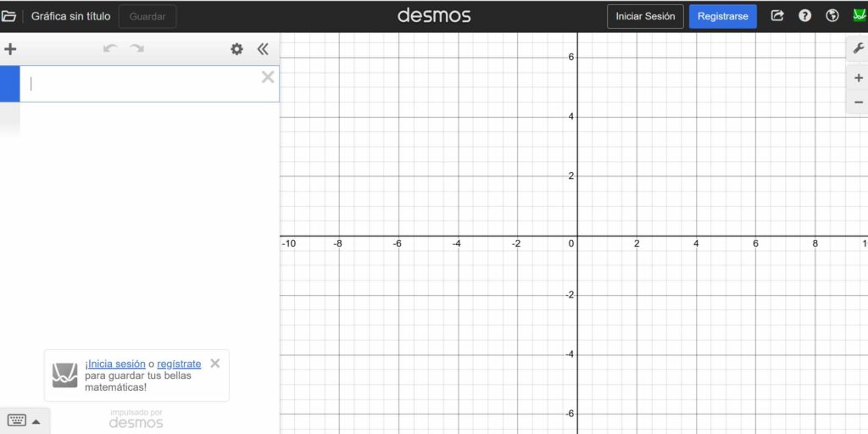Click the blue Registrarse button
The height and width of the screenshot is (434, 868).
coord(723,17)
